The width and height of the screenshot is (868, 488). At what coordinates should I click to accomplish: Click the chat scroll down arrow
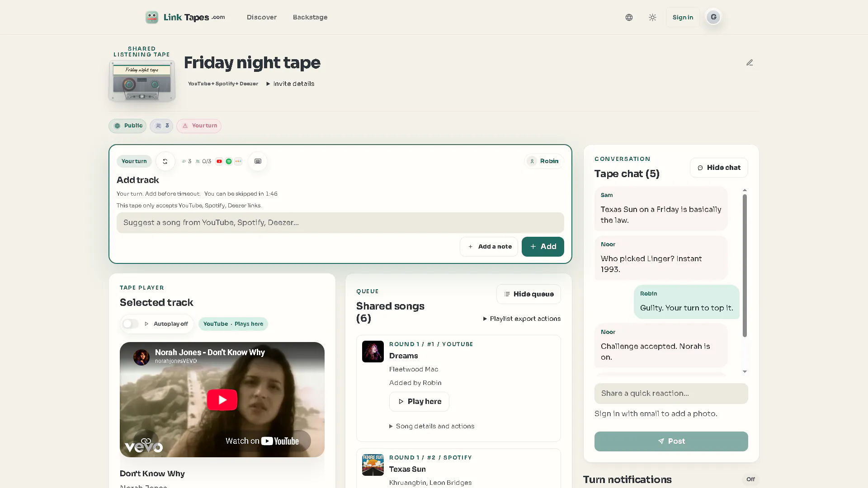(x=745, y=372)
